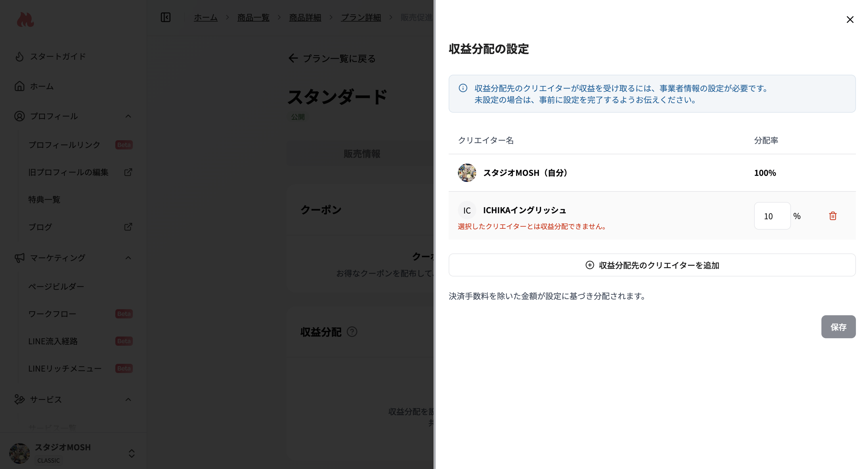The image size is (868, 469).
Task: Open LINEリッチメニュー in the sidebar
Action: click(x=65, y=369)
